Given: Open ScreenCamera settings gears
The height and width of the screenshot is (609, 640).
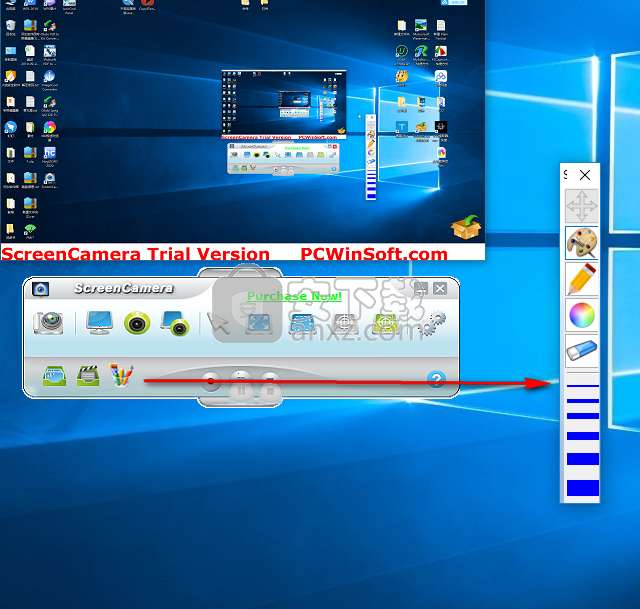Looking at the screenshot, I should pyautogui.click(x=433, y=323).
